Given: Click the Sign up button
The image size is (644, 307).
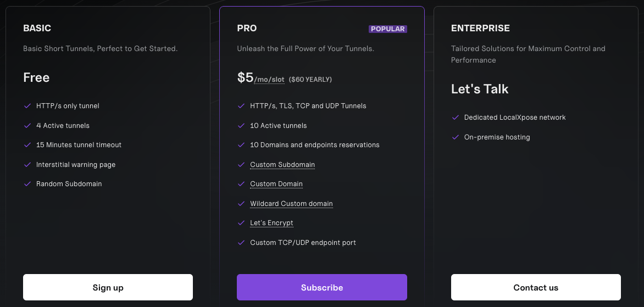Looking at the screenshot, I should click(108, 287).
